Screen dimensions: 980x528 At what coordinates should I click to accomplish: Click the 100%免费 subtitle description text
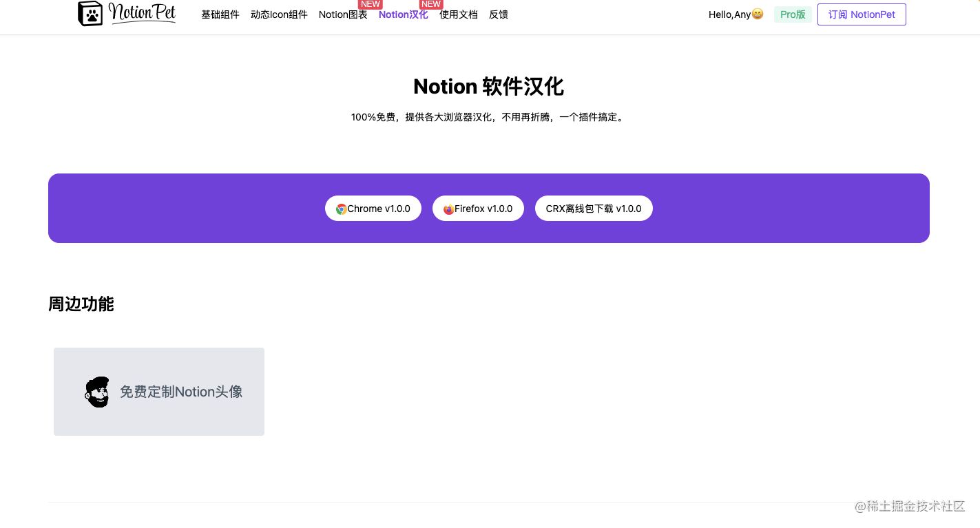pyautogui.click(x=488, y=117)
